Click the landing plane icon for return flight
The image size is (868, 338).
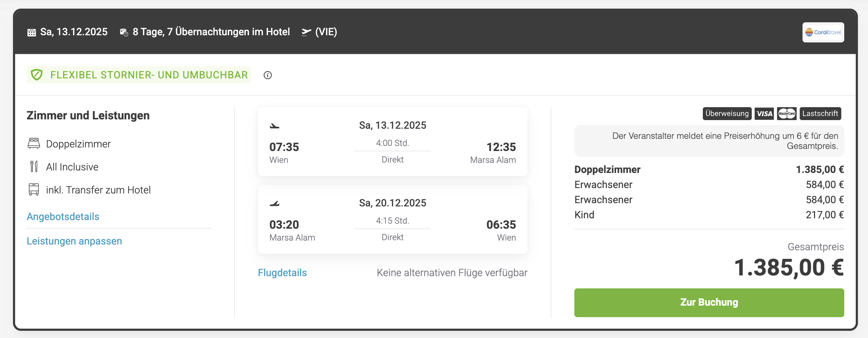tap(275, 204)
